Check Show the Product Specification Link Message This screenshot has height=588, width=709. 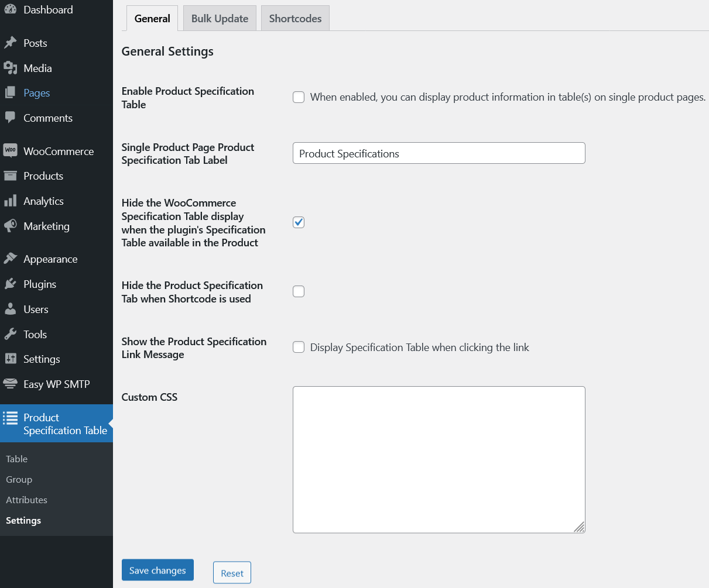tap(299, 347)
